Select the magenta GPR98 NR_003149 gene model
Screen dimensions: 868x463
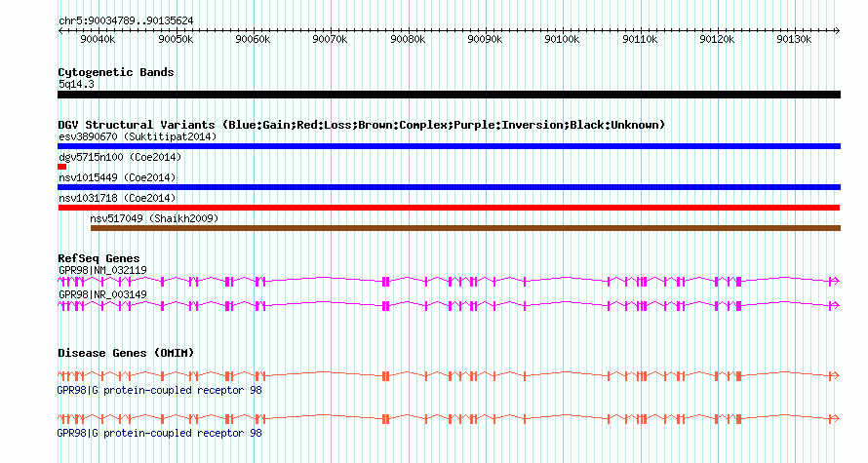click(x=449, y=305)
